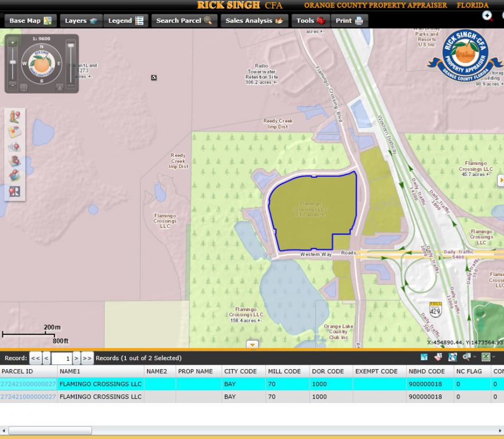Open the Layers panel
This screenshot has height=439, width=504.
tap(81, 21)
